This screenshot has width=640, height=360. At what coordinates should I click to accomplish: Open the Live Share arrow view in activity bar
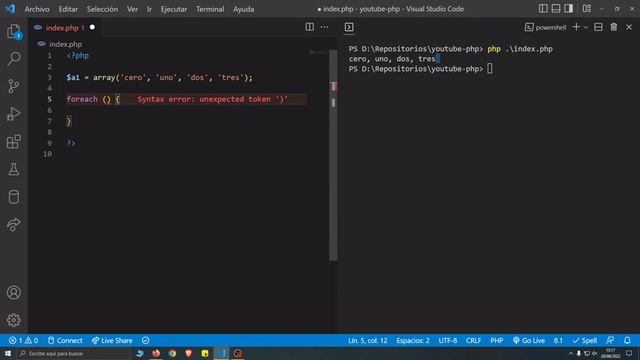click(x=13, y=224)
